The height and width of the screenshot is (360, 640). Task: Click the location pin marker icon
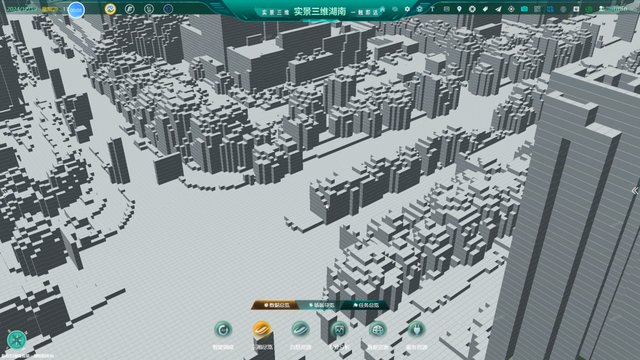[459, 9]
